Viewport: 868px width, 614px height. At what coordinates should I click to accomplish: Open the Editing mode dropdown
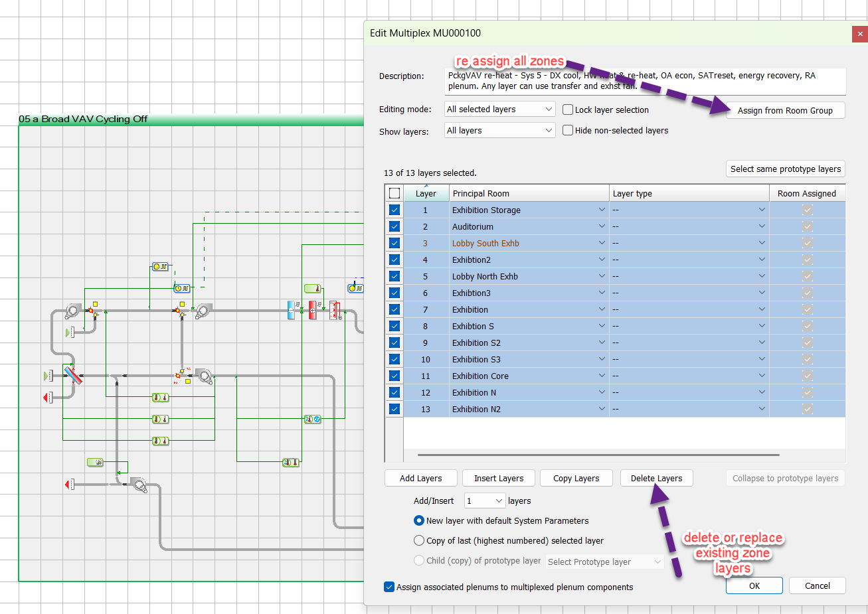pos(499,110)
